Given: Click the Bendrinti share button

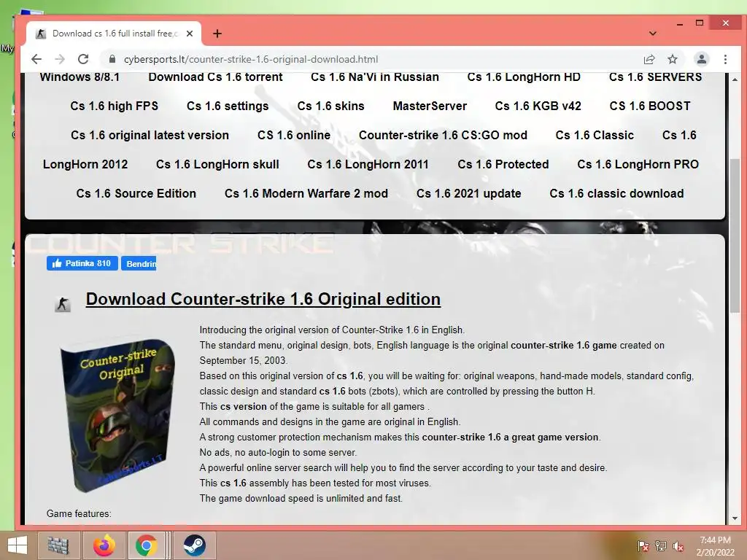Looking at the screenshot, I should coord(139,263).
